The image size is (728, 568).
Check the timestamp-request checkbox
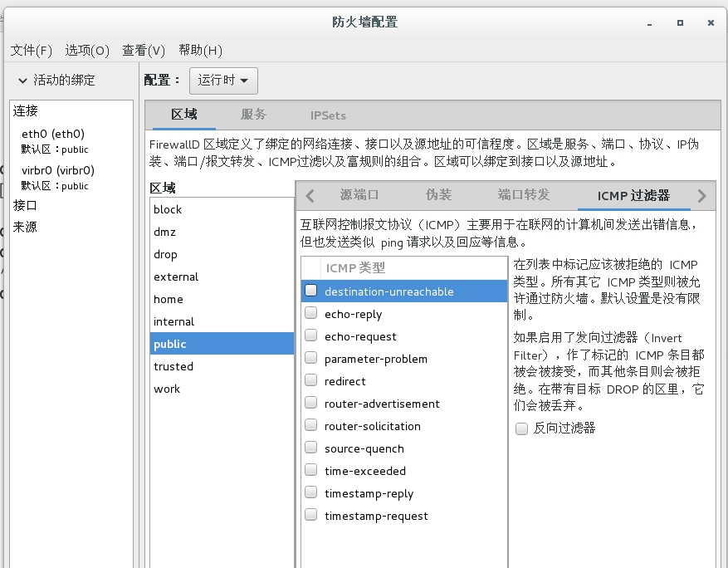pyautogui.click(x=310, y=515)
